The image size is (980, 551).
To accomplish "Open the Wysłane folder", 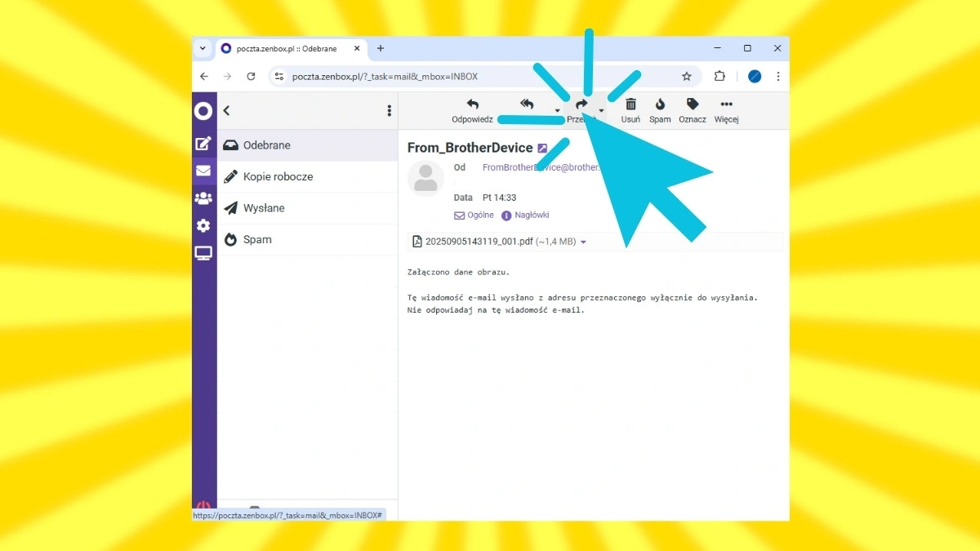I will coord(307,208).
